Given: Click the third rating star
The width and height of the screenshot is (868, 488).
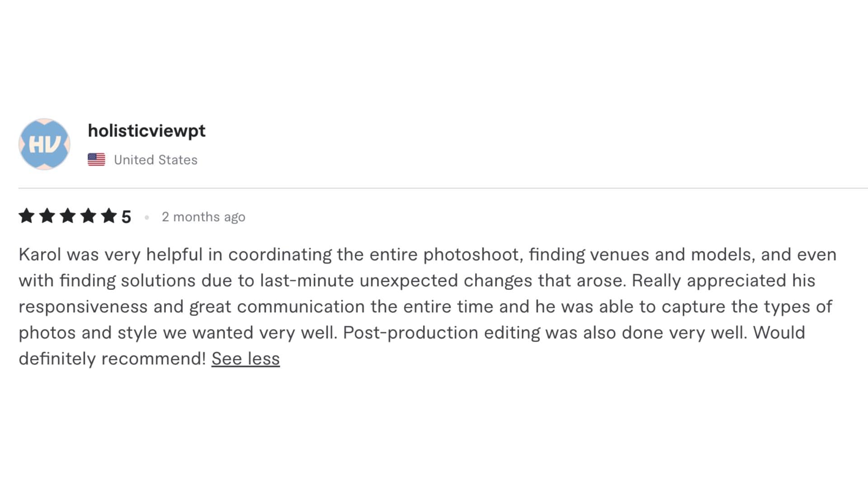Looking at the screenshot, I should (x=68, y=216).
